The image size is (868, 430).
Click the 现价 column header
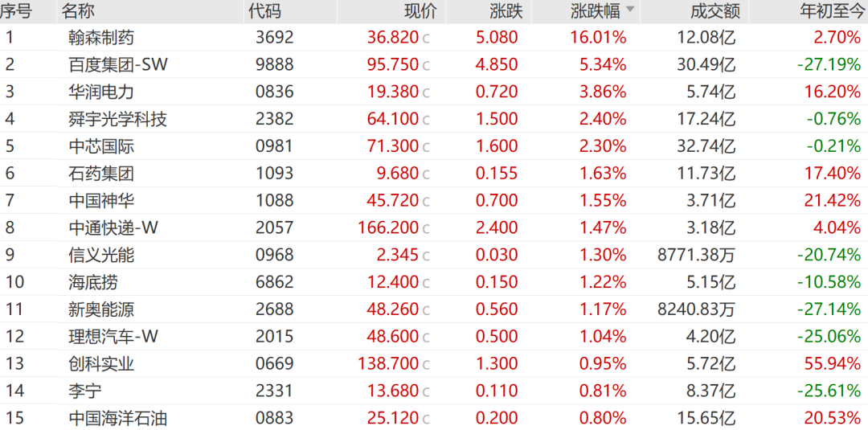tap(420, 10)
